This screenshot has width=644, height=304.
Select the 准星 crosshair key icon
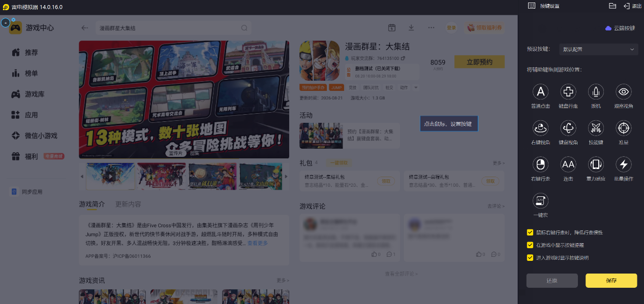[x=624, y=128]
